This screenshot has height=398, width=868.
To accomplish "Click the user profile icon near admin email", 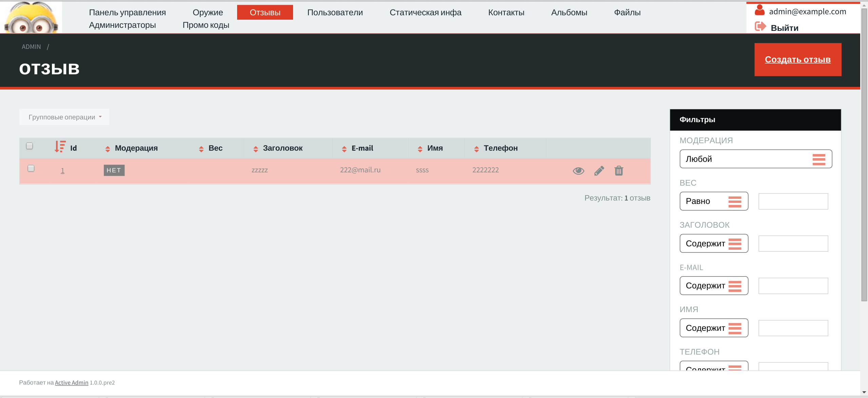I will (x=759, y=10).
